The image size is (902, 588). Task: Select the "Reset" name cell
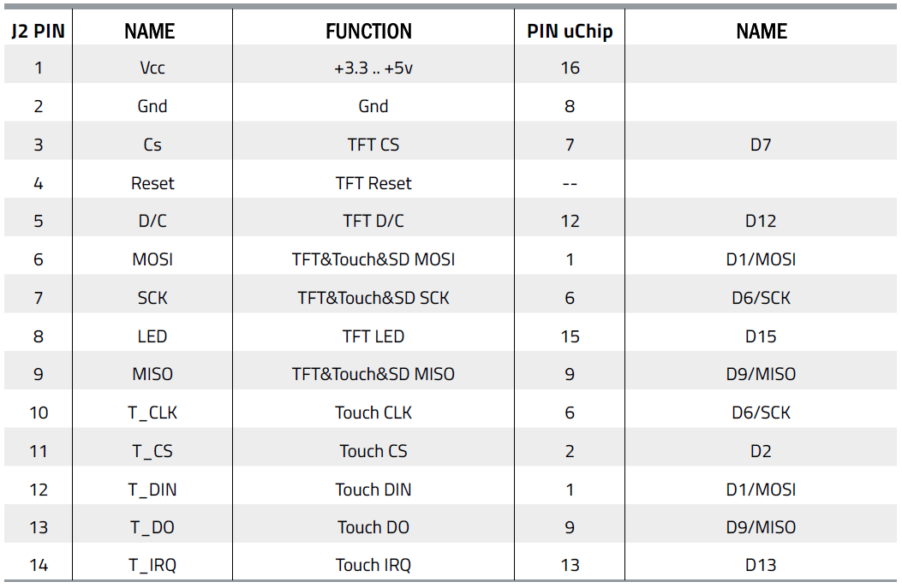[x=152, y=183]
